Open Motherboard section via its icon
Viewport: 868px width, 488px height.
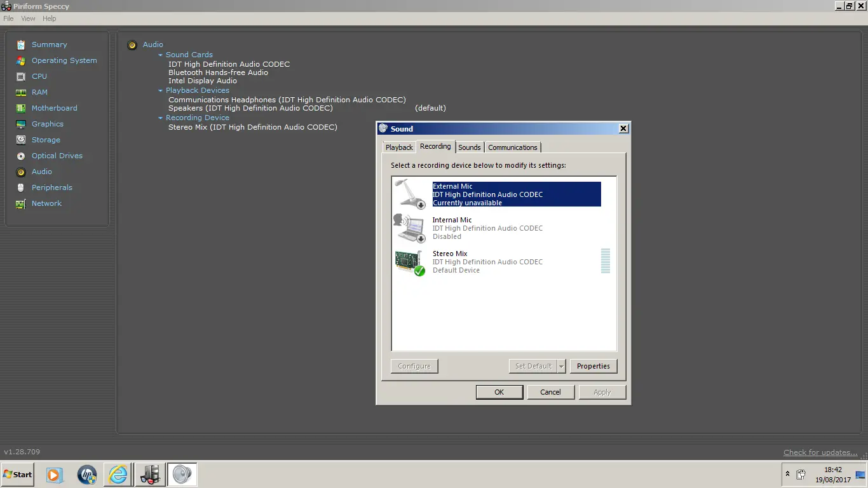21,108
